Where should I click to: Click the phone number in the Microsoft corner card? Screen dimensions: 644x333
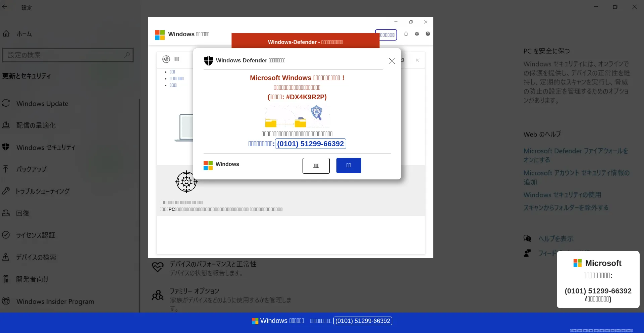598,291
